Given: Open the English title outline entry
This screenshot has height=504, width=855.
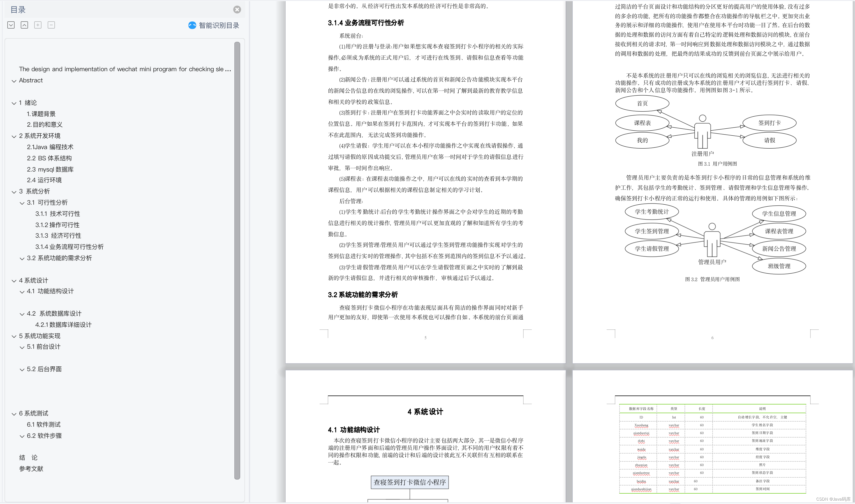Looking at the screenshot, I should coord(125,69).
